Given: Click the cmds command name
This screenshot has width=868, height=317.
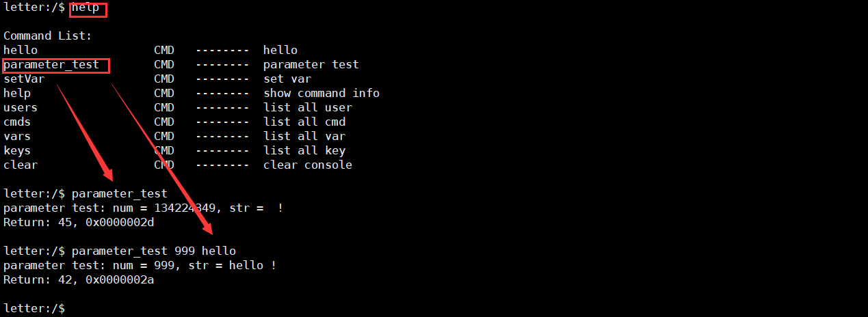Looking at the screenshot, I should [17, 122].
